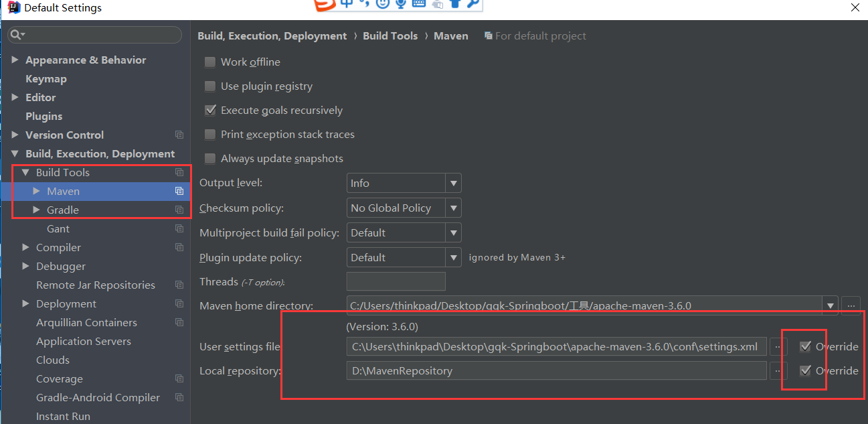868x424 pixels.
Task: Click the Sogou input method logo
Action: pos(325,4)
